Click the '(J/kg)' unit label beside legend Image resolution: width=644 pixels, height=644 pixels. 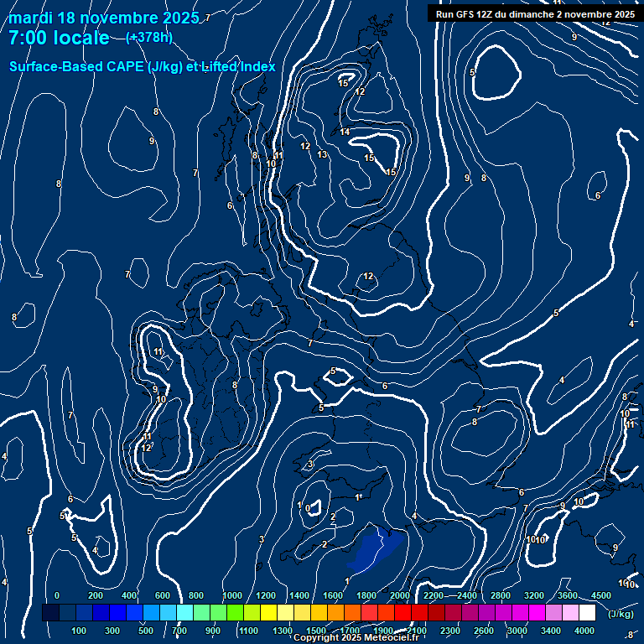(621, 614)
